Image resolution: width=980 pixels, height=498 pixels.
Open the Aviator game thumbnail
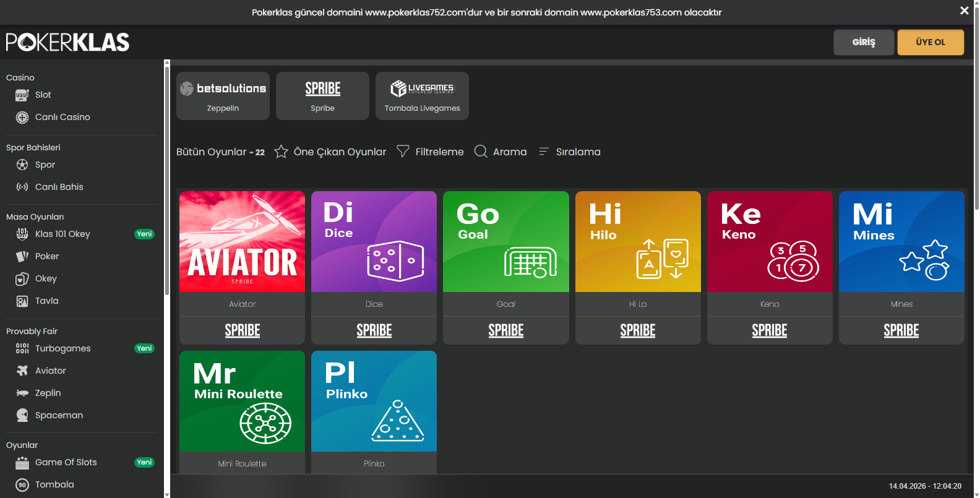(242, 241)
